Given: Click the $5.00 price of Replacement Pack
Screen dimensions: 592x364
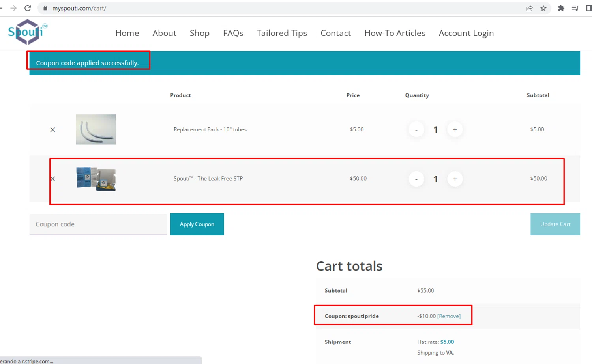Looking at the screenshot, I should click(x=356, y=129).
